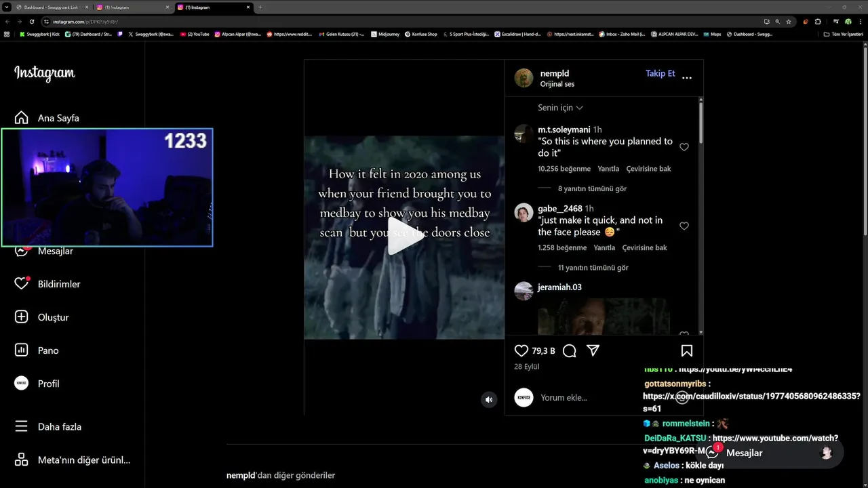Open tab search dropdown arrow

[6, 7]
